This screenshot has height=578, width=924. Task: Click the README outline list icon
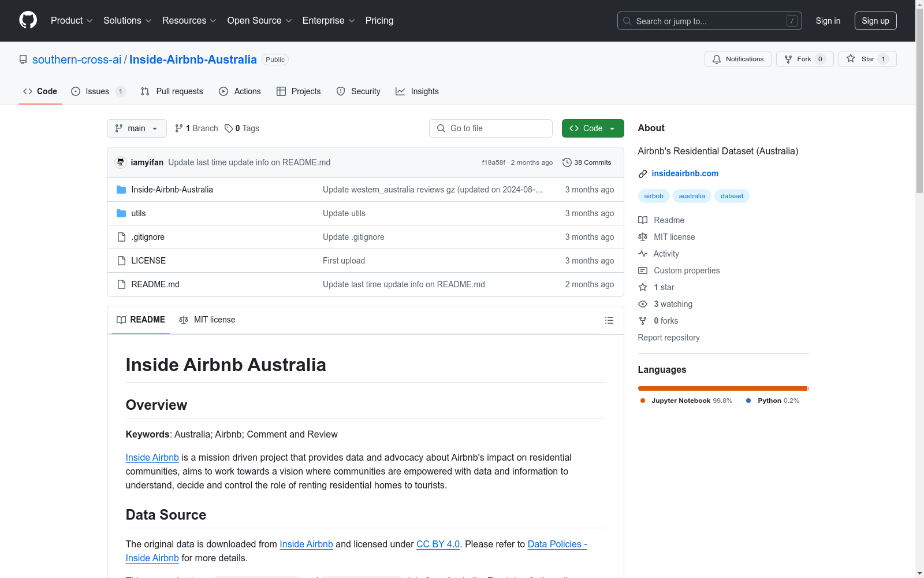pyautogui.click(x=609, y=320)
